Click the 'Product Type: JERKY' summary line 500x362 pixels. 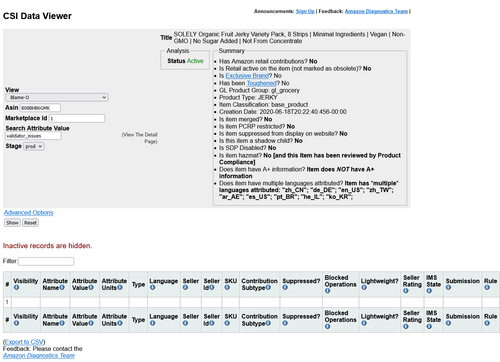tap(248, 97)
